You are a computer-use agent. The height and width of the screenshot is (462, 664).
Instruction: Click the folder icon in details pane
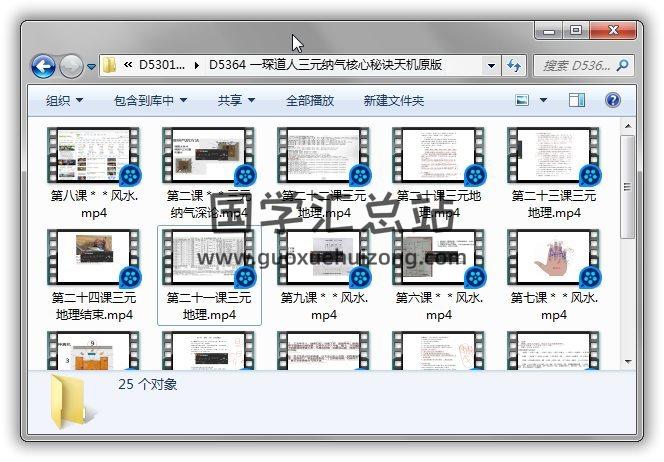pyautogui.click(x=68, y=402)
